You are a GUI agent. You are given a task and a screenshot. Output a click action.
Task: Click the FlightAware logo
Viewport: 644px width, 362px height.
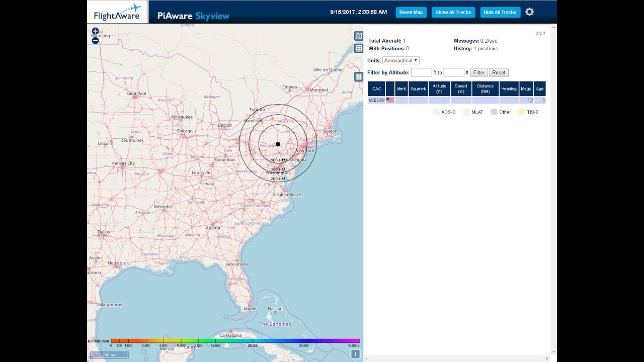tap(118, 12)
